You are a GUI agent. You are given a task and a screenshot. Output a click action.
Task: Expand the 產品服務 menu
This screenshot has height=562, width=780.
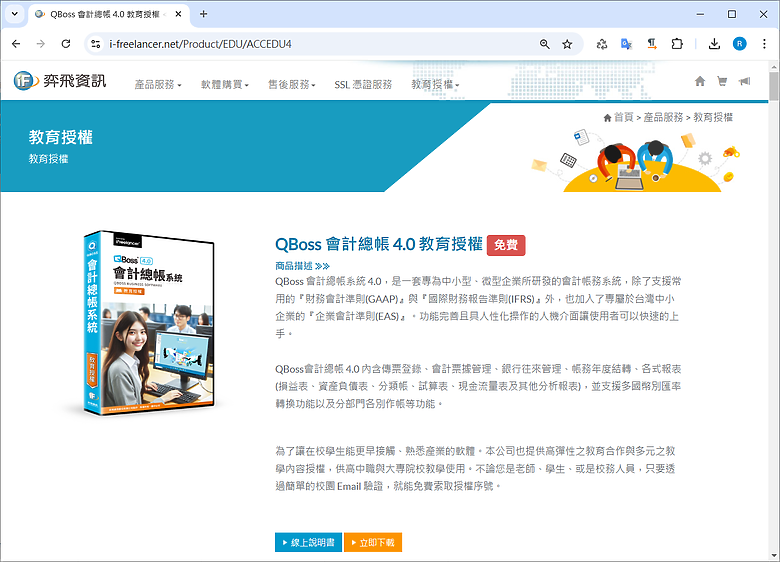tap(158, 85)
